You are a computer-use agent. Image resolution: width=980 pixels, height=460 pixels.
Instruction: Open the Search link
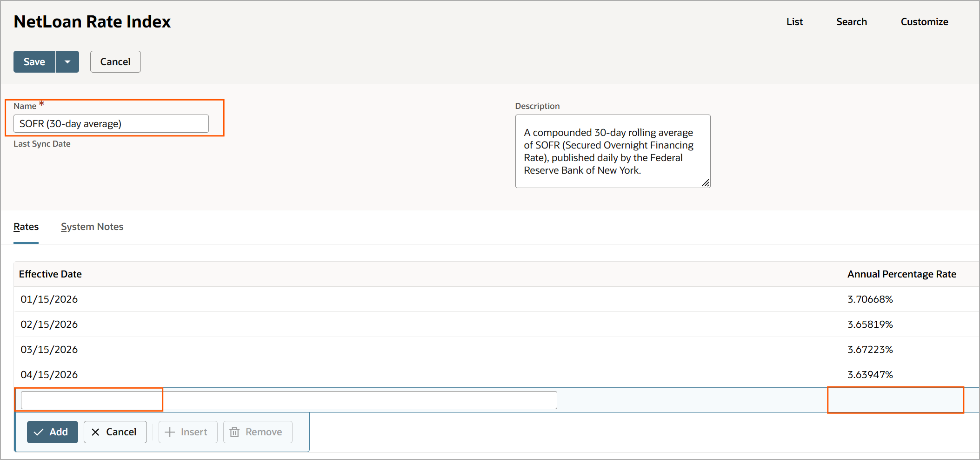point(851,22)
